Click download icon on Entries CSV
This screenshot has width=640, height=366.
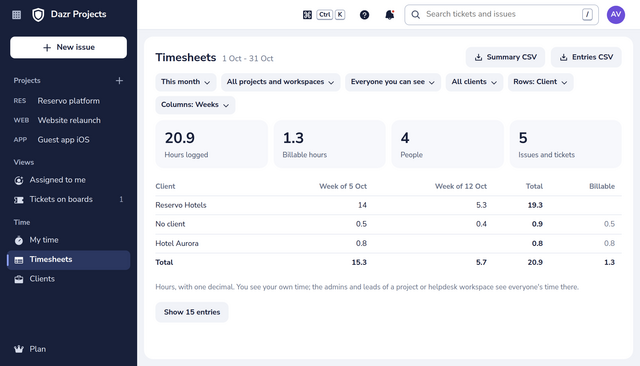pos(564,58)
